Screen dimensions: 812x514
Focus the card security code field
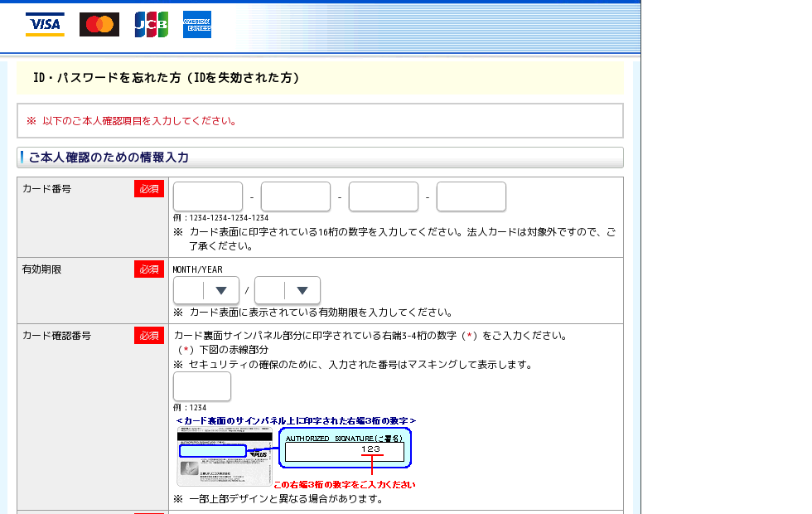(x=202, y=386)
